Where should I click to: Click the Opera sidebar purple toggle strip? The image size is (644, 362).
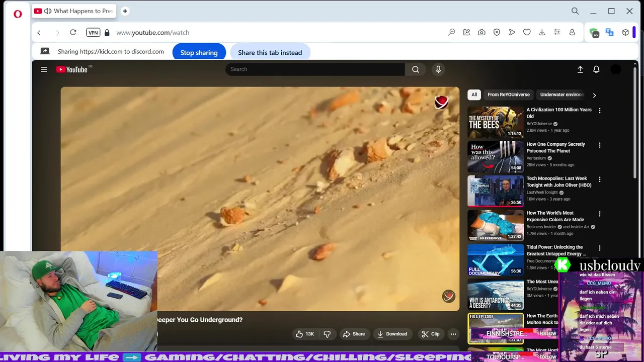click(634, 32)
